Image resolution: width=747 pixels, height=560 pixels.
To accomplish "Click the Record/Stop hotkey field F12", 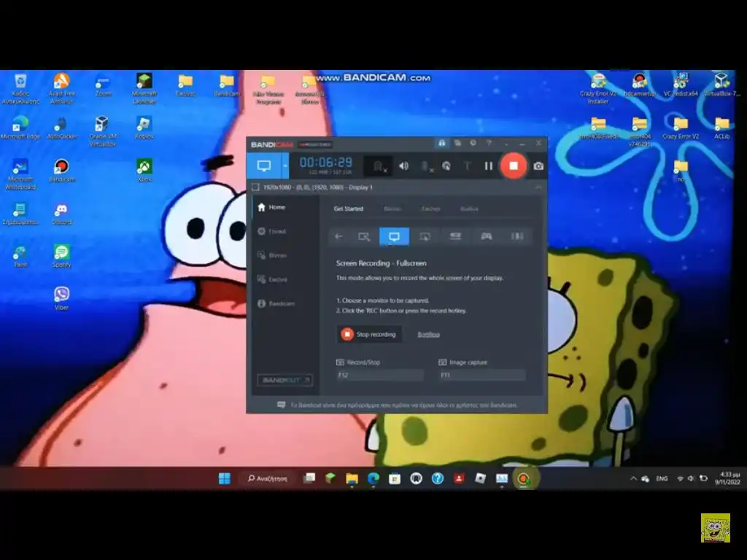I will (379, 376).
